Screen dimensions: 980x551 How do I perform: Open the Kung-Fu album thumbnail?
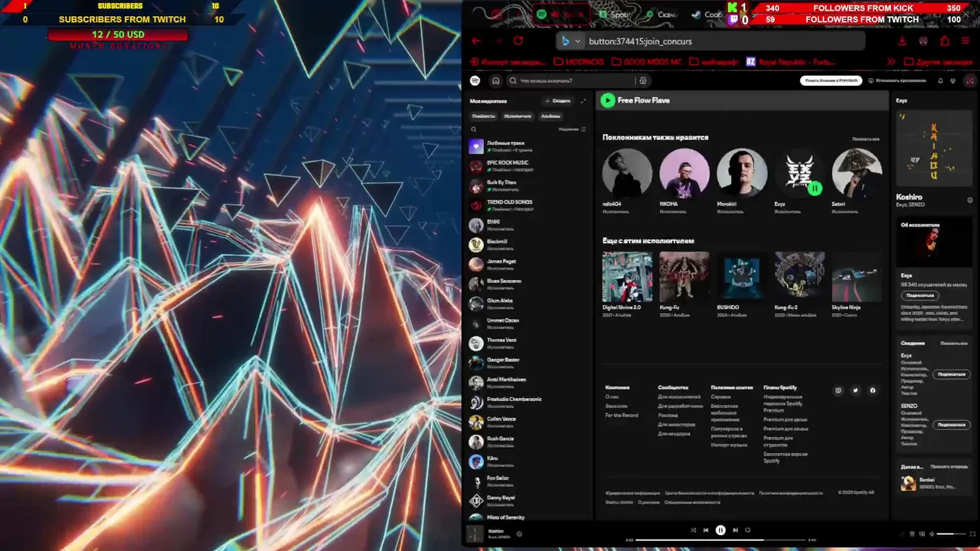(x=684, y=276)
